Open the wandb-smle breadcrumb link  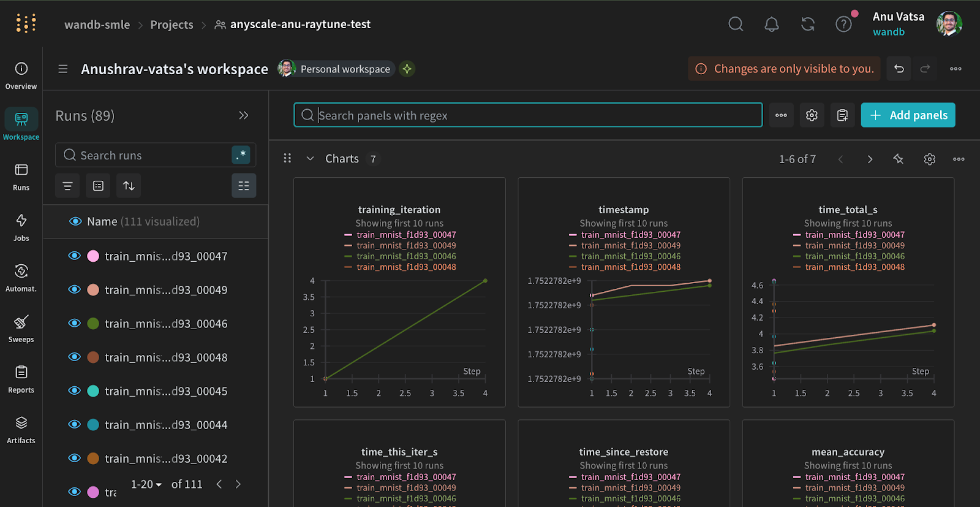tap(97, 25)
